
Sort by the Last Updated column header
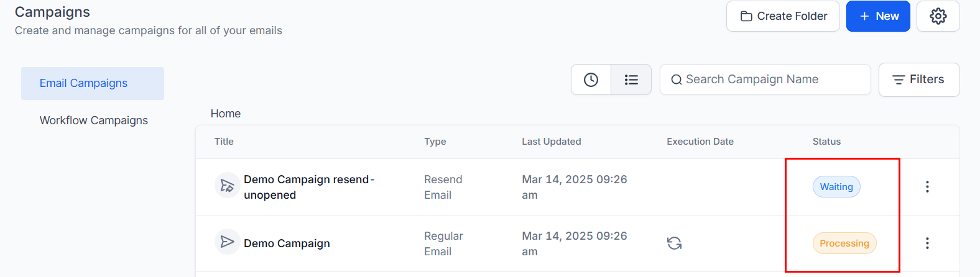(x=551, y=142)
